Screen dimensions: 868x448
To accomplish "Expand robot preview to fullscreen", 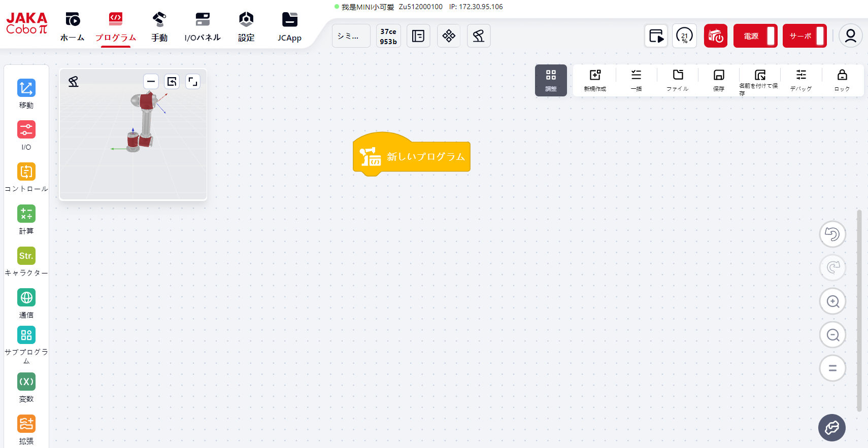I will pyautogui.click(x=193, y=82).
